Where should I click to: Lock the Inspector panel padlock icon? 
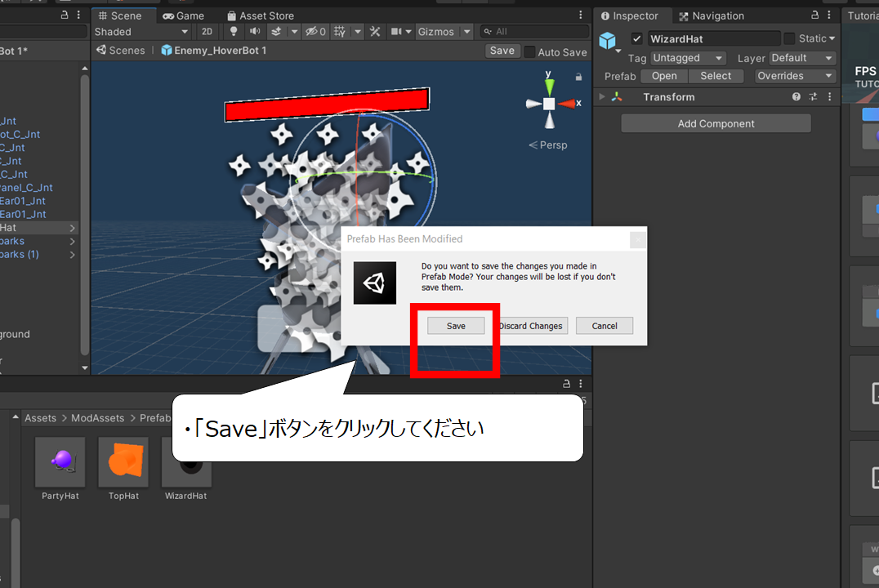[x=815, y=16]
